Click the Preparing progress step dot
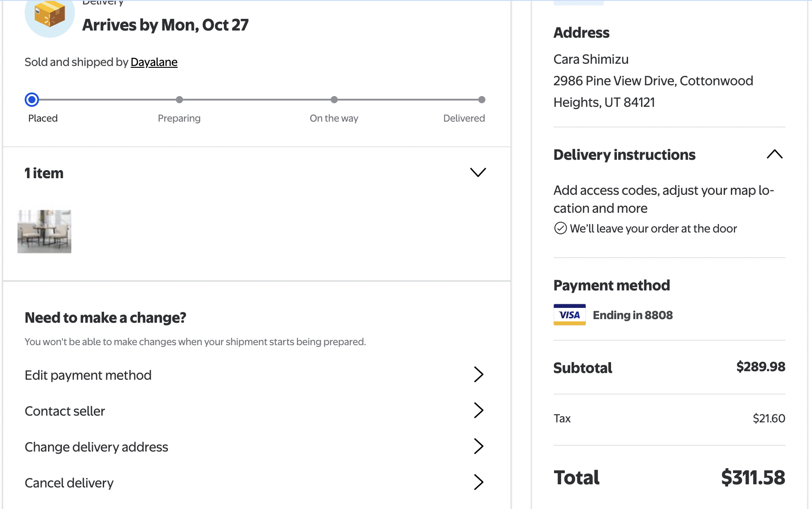The width and height of the screenshot is (812, 509). [179, 100]
